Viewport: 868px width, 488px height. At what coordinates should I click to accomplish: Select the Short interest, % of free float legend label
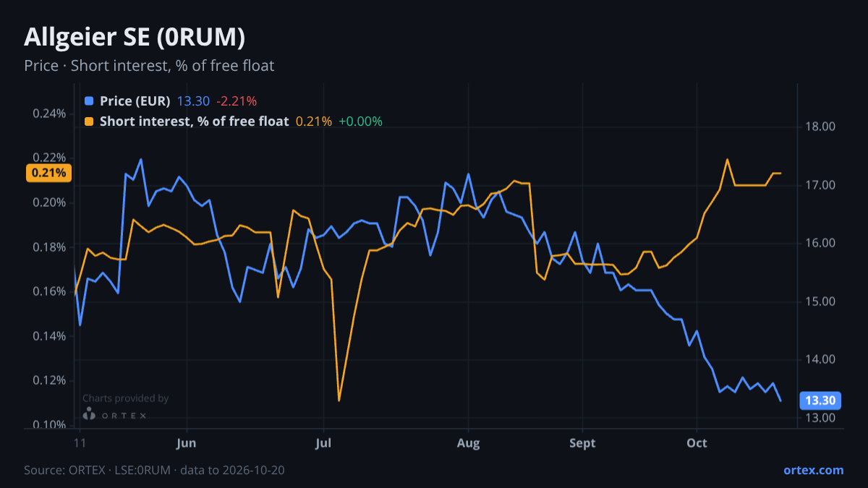[194, 121]
